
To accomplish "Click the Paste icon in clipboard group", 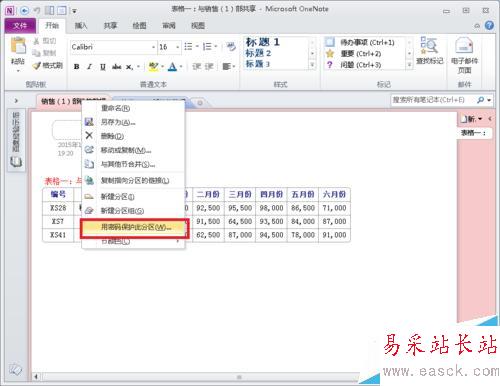I will 18,46.
